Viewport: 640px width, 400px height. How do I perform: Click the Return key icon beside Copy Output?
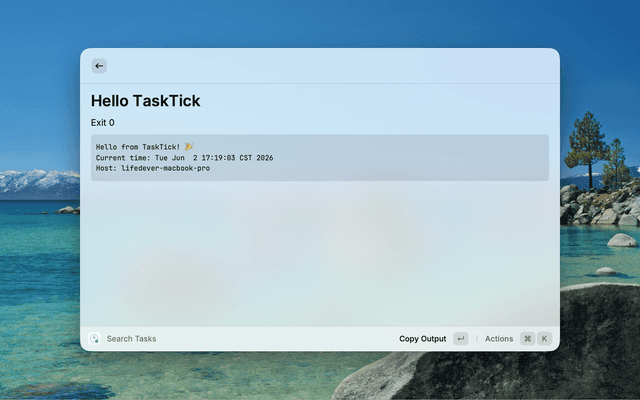pyautogui.click(x=460, y=338)
